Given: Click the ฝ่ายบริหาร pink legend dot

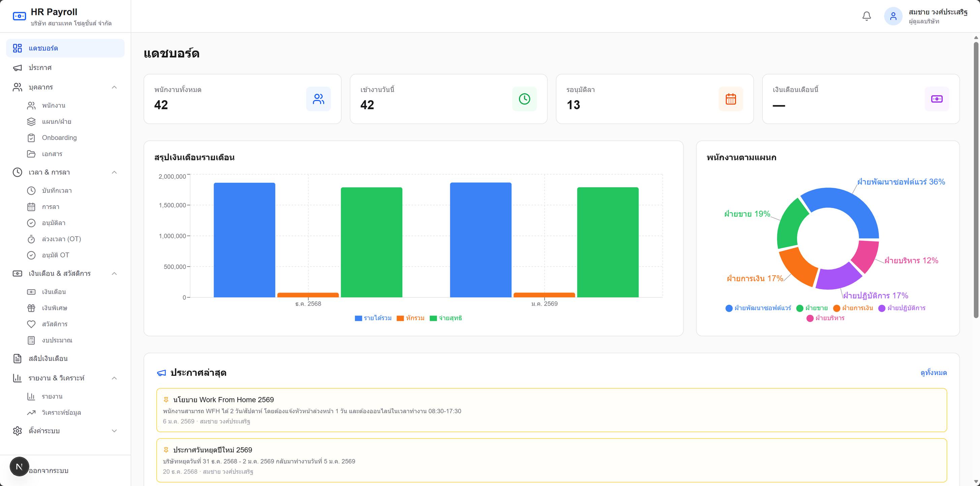Looking at the screenshot, I should click(x=810, y=318).
